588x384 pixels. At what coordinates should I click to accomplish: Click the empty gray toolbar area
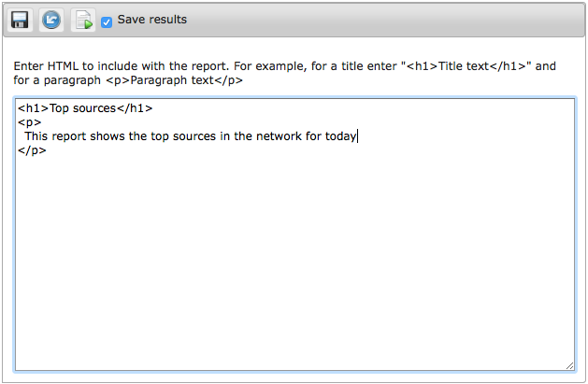pos(386,20)
